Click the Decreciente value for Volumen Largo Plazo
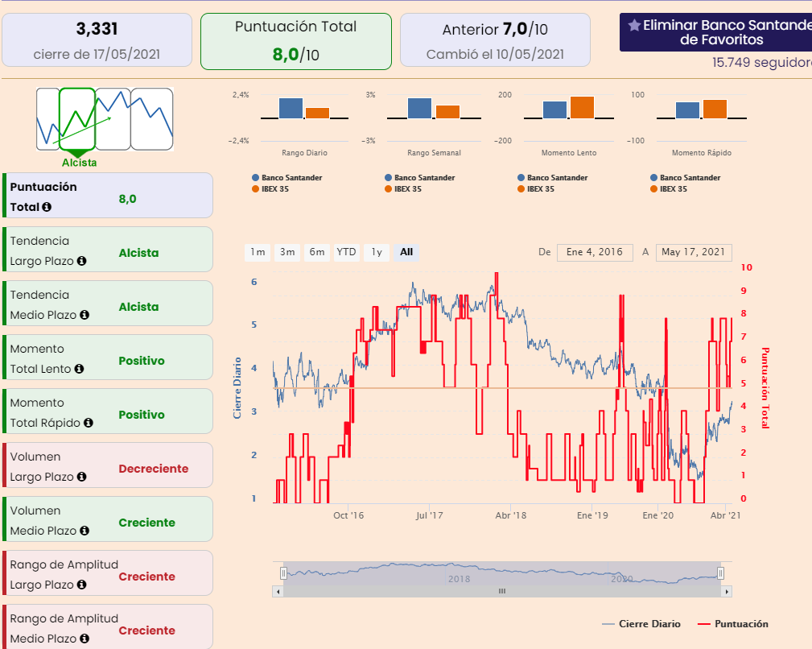812x649 pixels. 153,469
